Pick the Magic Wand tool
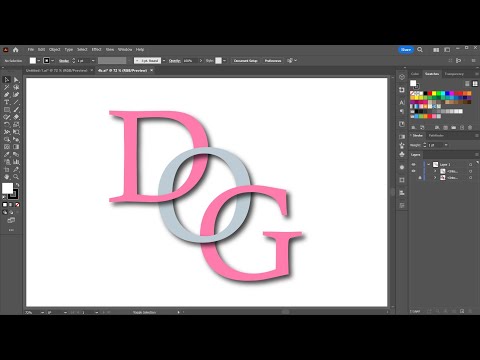Screen dimensions: 480x360 (x=7, y=87)
